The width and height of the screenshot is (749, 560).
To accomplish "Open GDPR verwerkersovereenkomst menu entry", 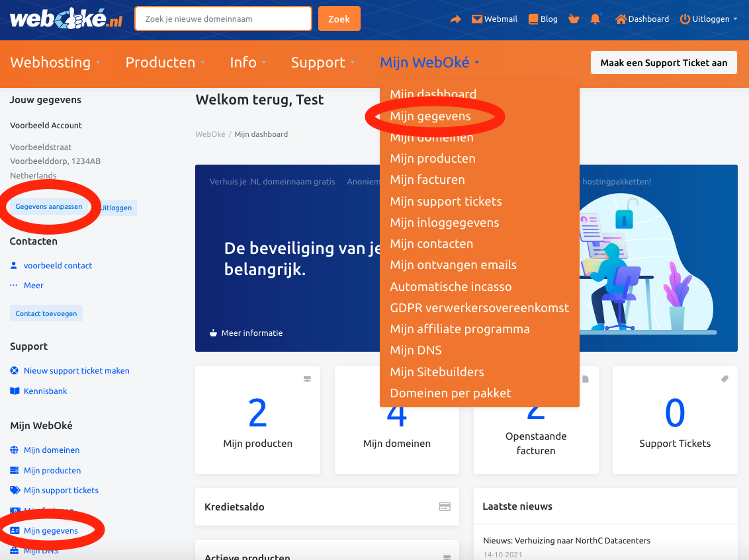I will point(480,307).
